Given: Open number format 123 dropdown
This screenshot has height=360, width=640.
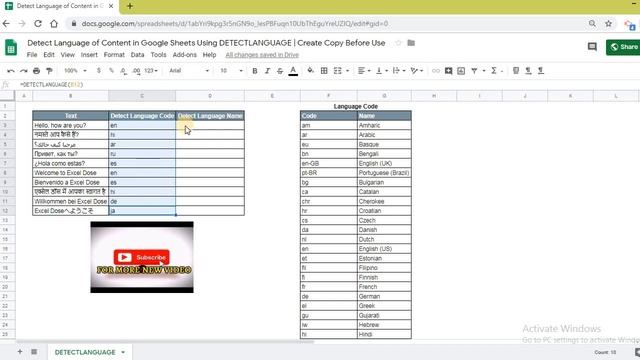Looking at the screenshot, I should click(151, 71).
